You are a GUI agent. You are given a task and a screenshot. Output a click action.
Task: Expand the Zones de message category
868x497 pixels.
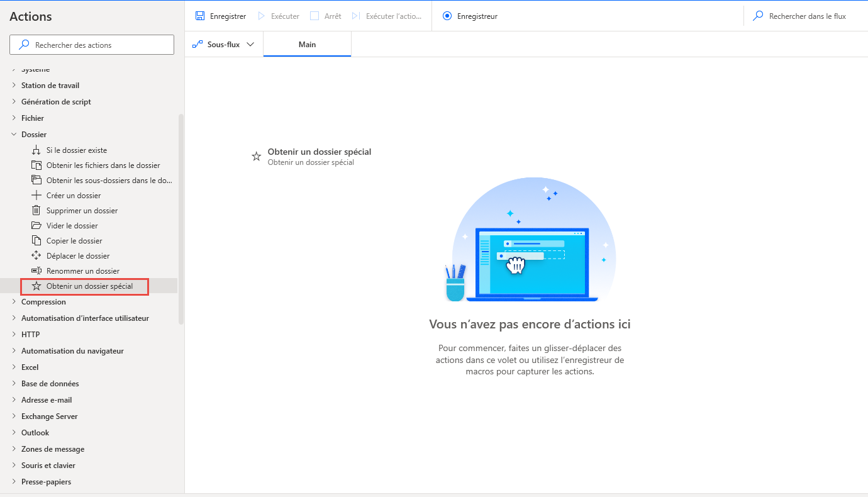pos(14,449)
